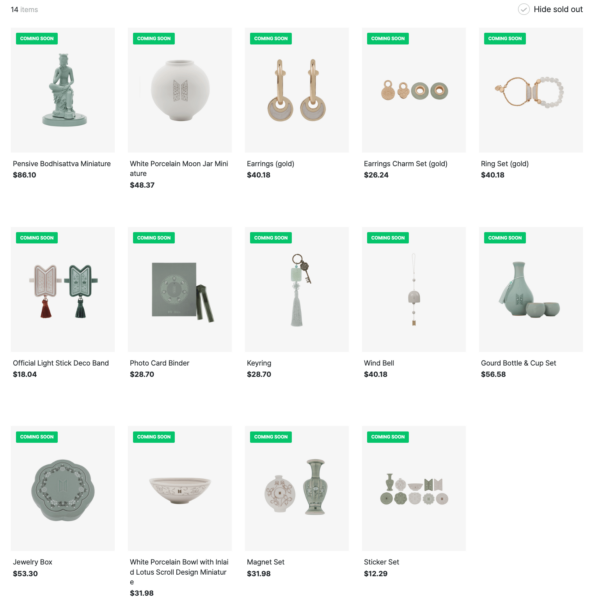Select the Earrings (gold) product thumbnail
The height and width of the screenshot is (600, 600).
(x=297, y=90)
